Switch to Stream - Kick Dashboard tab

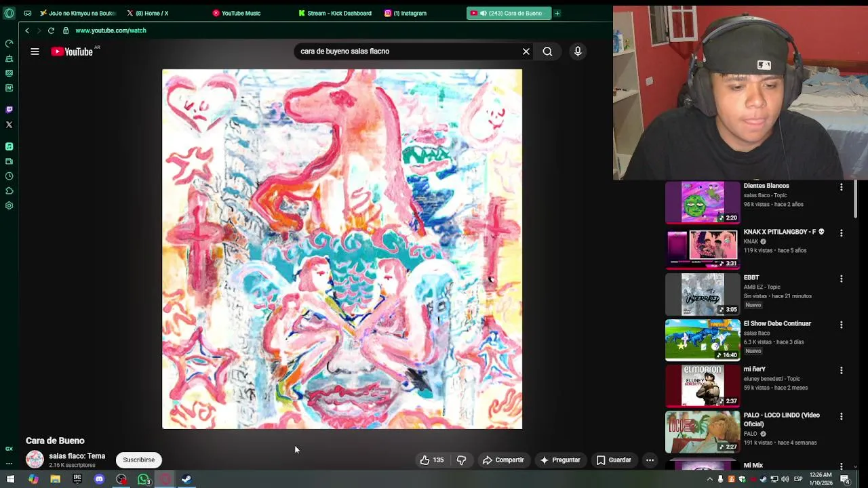pyautogui.click(x=339, y=13)
